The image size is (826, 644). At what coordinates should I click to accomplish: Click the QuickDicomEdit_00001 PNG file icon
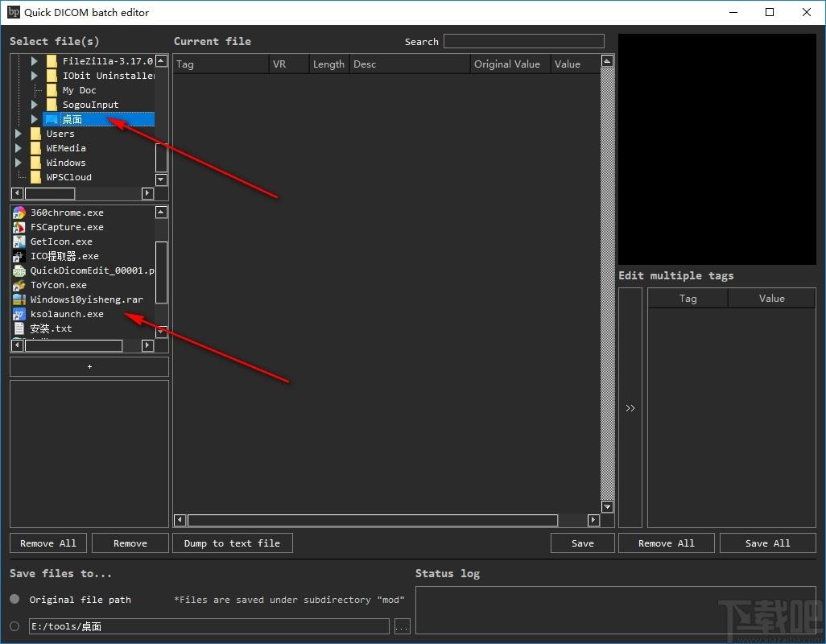pyautogui.click(x=19, y=270)
